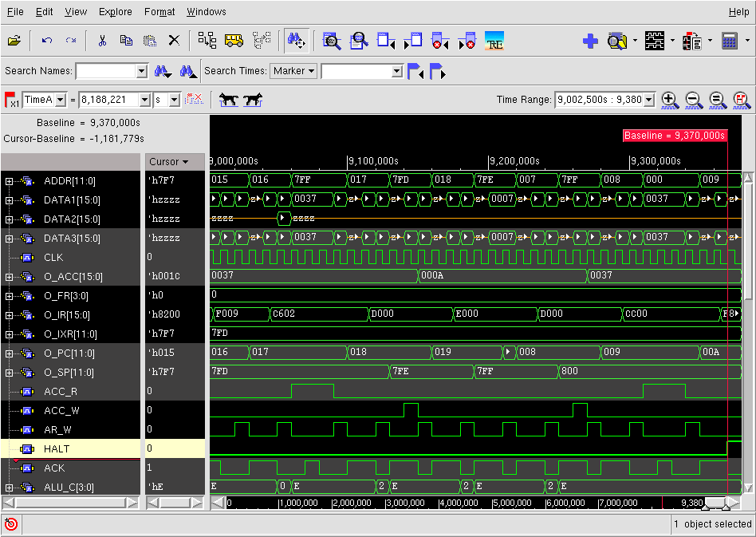Select the AR_W signal
The width and height of the screenshot is (756, 537).
[x=58, y=430]
